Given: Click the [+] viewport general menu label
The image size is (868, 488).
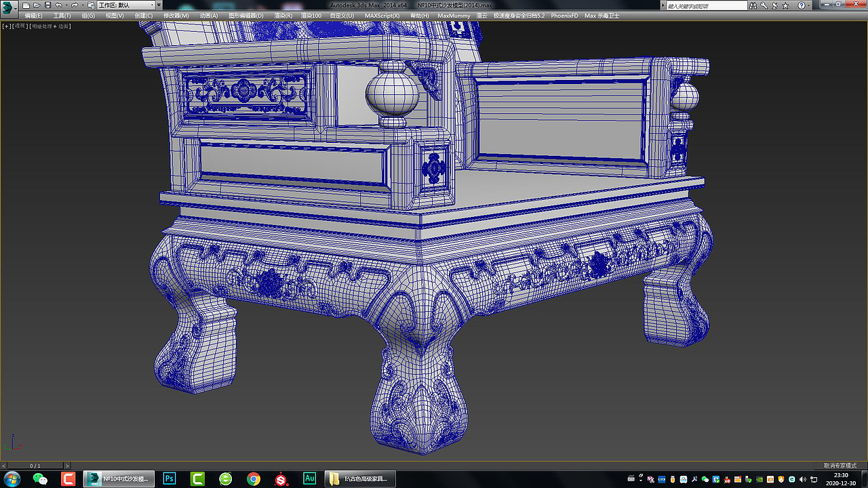Looking at the screenshot, I should [x=7, y=26].
